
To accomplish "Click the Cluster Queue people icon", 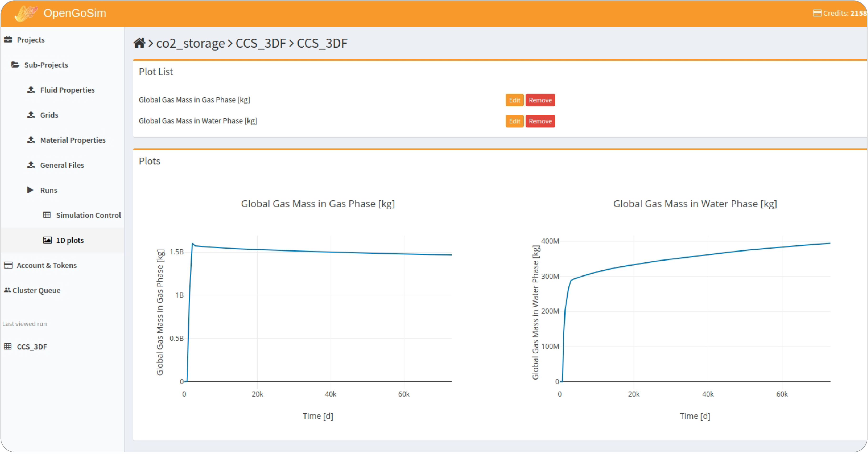I will click(x=7, y=290).
